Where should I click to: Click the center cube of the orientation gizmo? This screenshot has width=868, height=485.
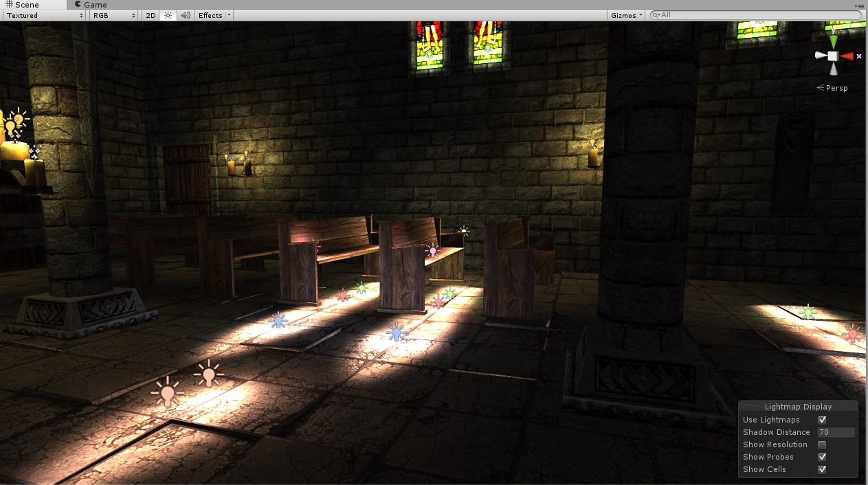pyautogui.click(x=833, y=56)
